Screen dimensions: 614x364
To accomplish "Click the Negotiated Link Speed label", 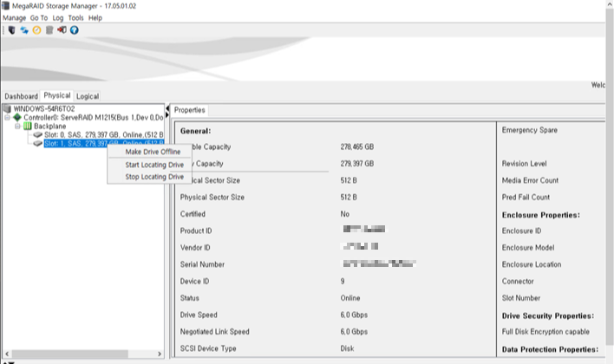I will point(214,332).
